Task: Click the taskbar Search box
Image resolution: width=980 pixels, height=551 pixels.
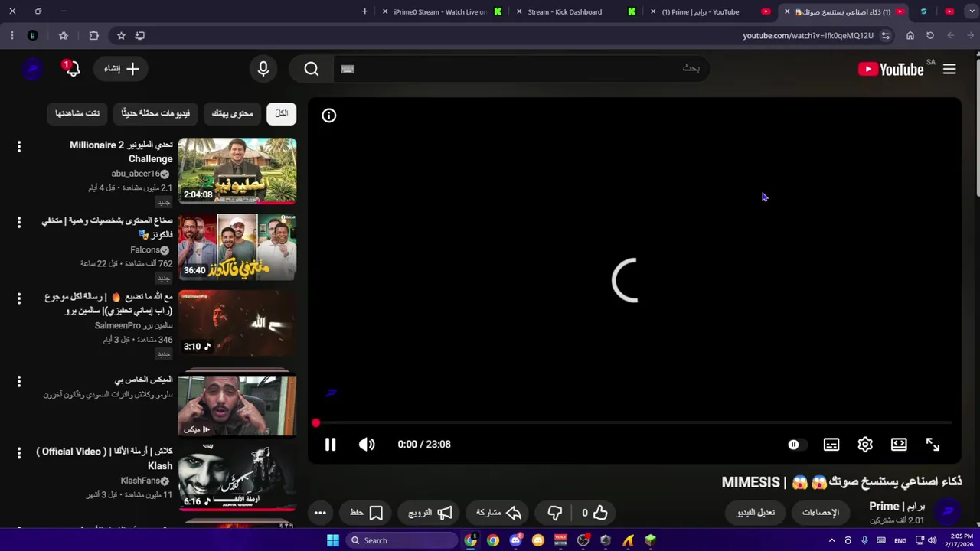Action: click(402, 540)
